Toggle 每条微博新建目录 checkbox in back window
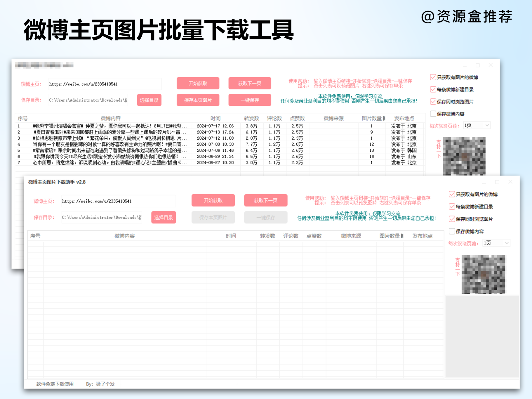 (433, 89)
